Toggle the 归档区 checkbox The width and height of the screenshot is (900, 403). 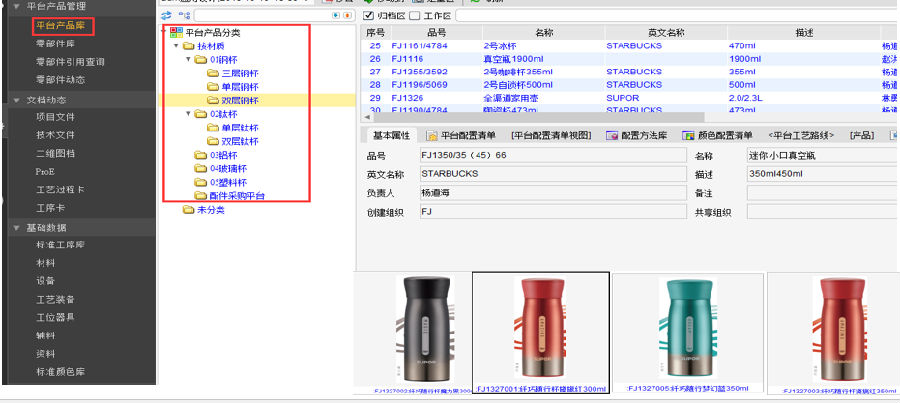click(x=368, y=16)
